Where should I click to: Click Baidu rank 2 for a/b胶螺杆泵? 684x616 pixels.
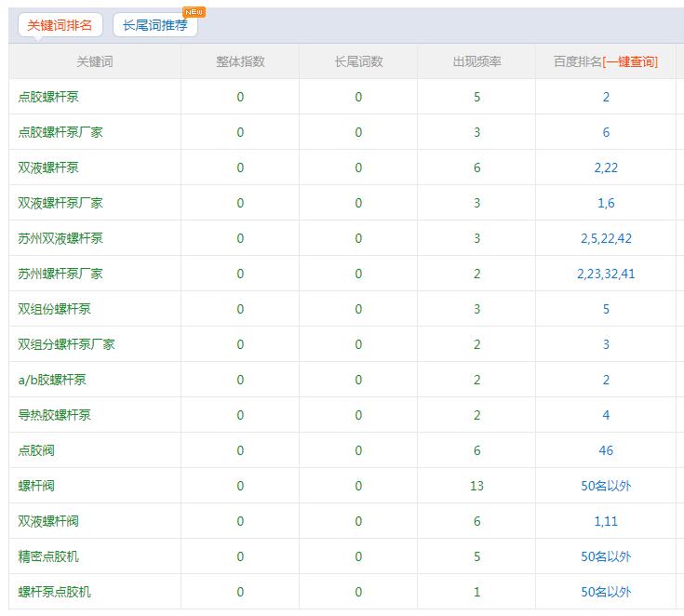point(606,380)
